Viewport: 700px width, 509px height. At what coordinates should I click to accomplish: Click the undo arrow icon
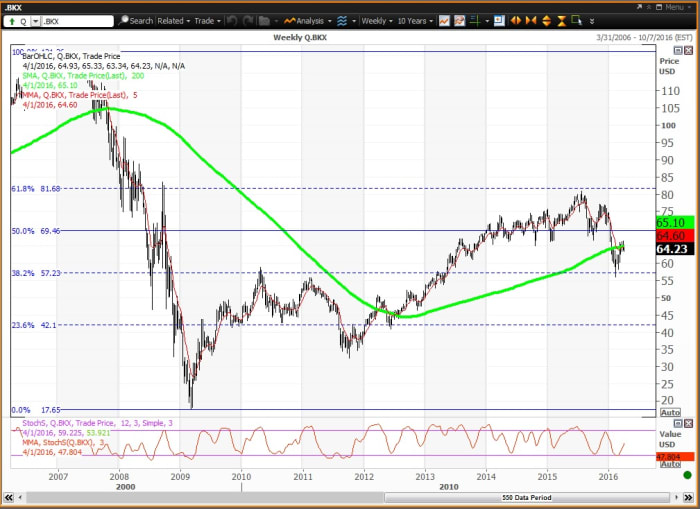[x=232, y=21]
